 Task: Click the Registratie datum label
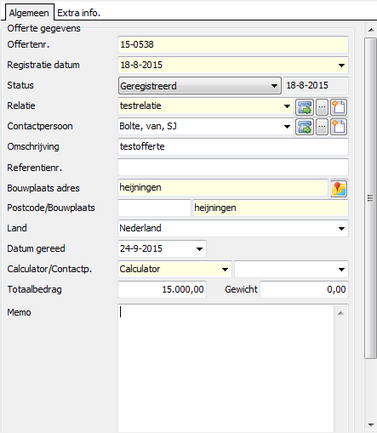click(x=43, y=65)
